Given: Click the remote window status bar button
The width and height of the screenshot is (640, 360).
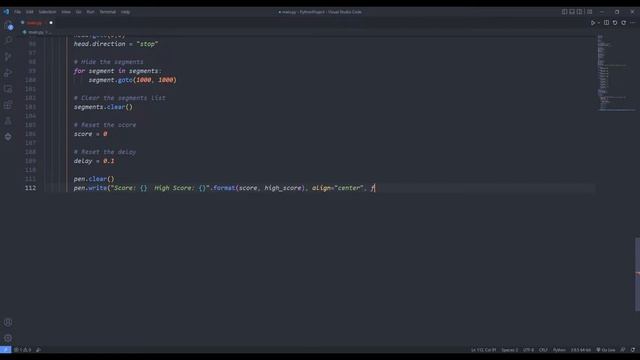Looking at the screenshot, I should point(5,350).
